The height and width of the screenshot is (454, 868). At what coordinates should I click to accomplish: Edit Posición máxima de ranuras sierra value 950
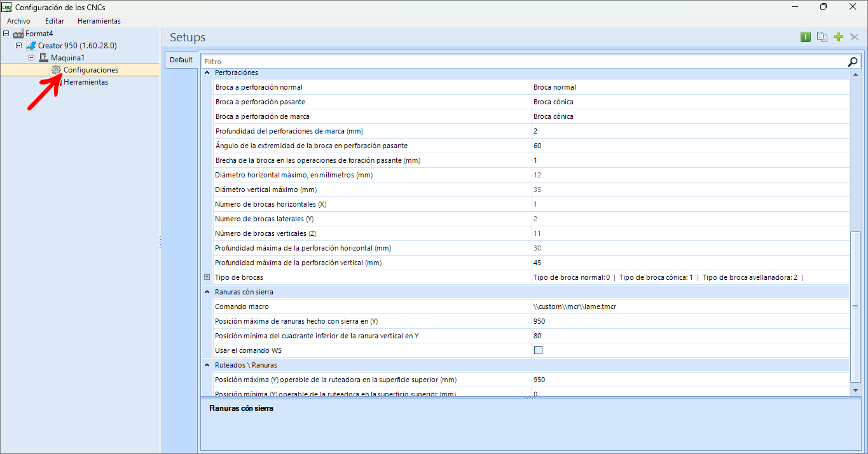(x=690, y=321)
